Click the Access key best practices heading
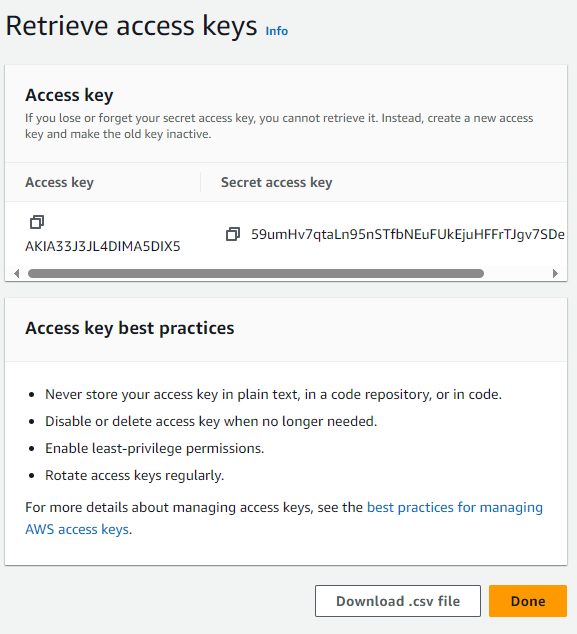The image size is (577, 634). [129, 328]
